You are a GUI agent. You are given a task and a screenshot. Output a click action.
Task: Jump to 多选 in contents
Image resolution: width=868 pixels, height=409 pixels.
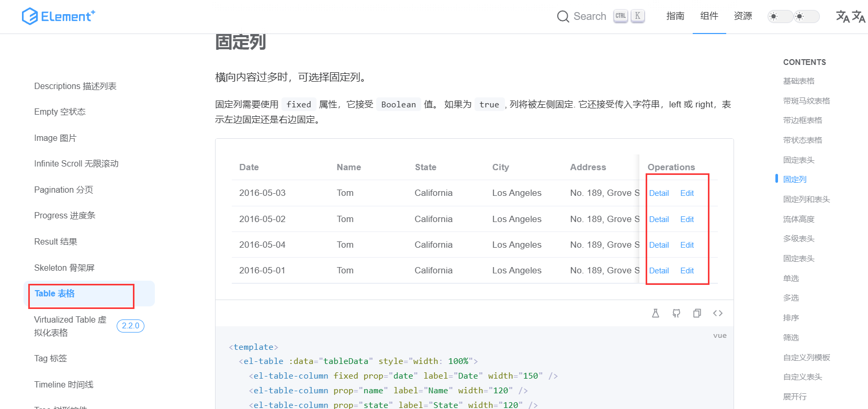pyautogui.click(x=791, y=298)
